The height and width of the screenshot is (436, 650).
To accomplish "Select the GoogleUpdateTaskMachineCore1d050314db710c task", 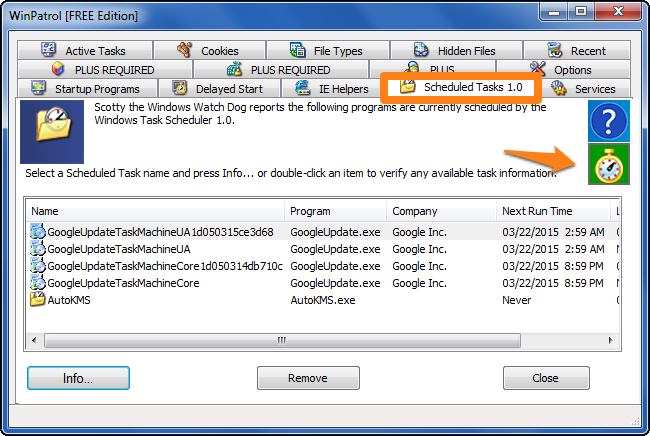I will click(x=165, y=266).
